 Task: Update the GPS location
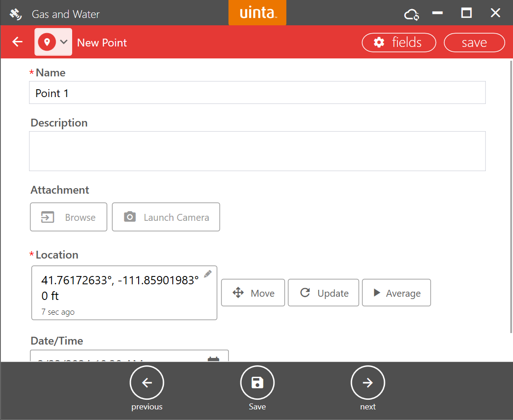[323, 293]
